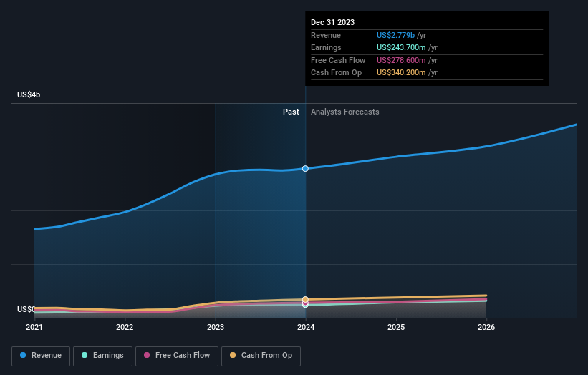Click the Past section label
Image resolution: width=588 pixels, height=375 pixels.
291,112
